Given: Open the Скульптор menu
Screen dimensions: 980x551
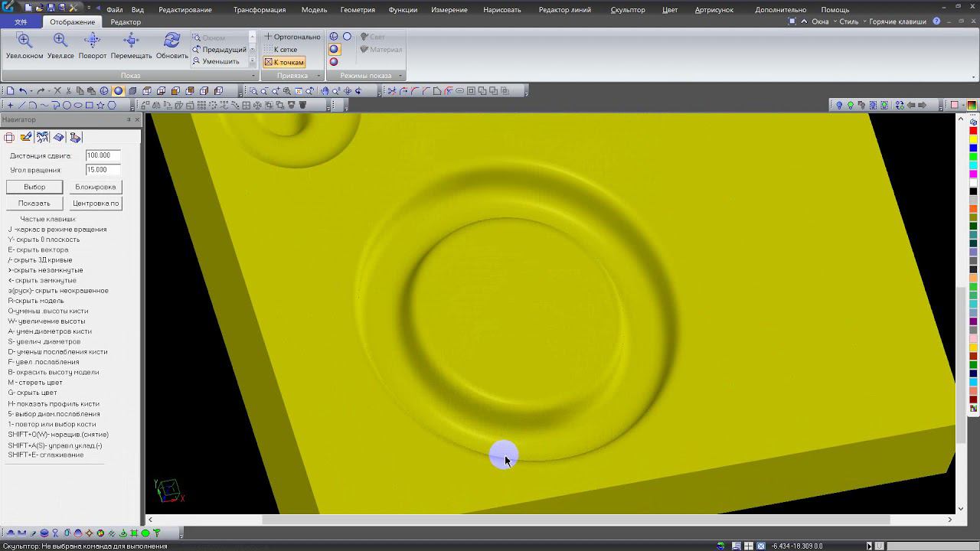Looking at the screenshot, I should point(627,10).
